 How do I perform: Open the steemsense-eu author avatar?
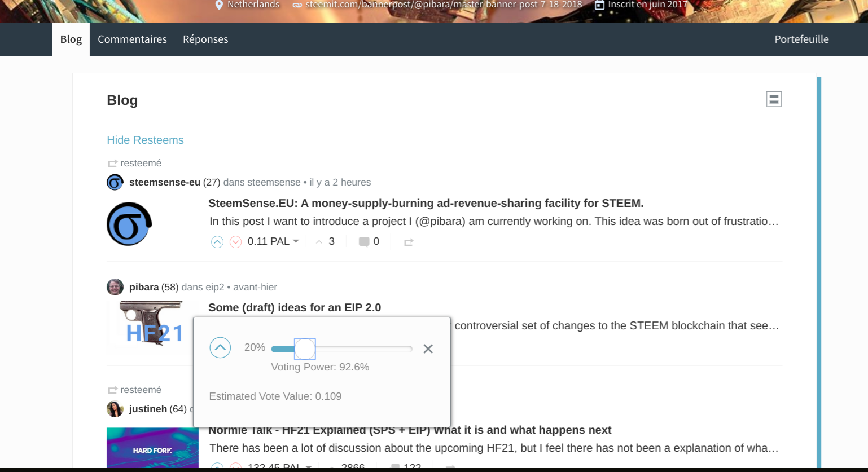[115, 182]
